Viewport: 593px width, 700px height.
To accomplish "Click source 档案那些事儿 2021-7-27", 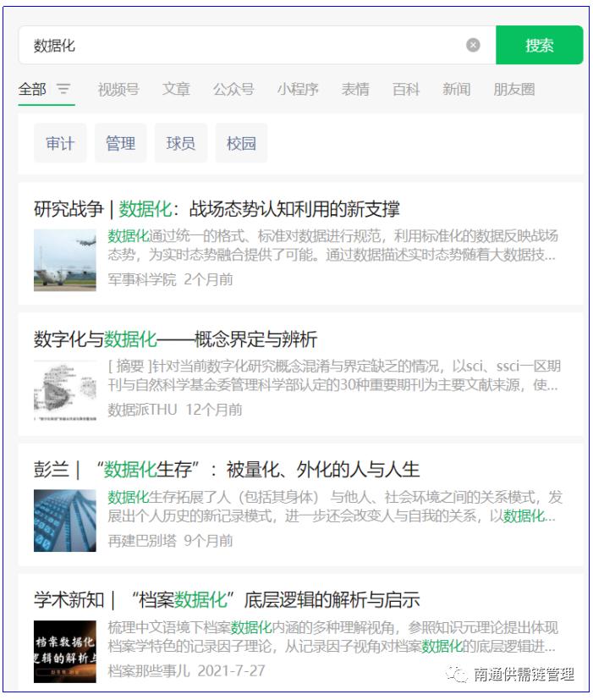I will click(x=186, y=670).
